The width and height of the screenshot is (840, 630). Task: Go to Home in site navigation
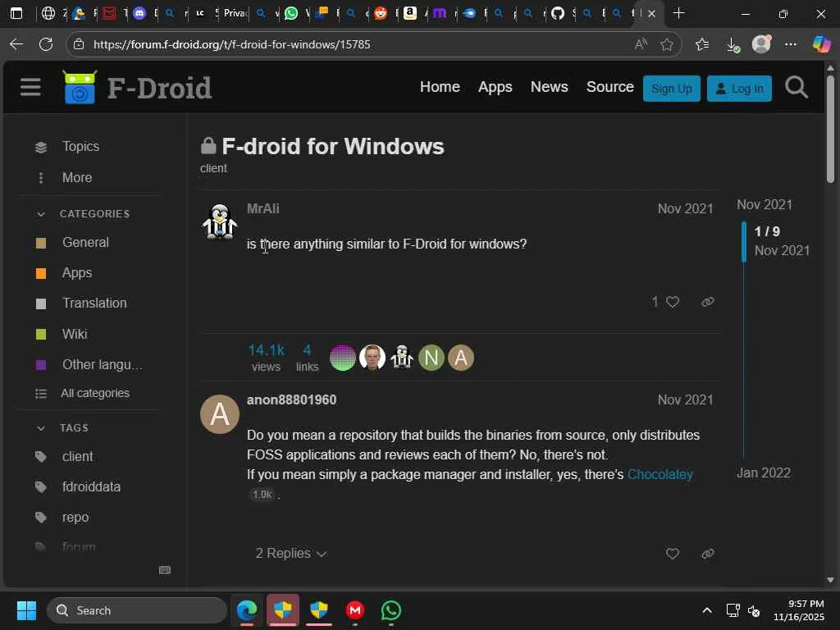coord(440,87)
